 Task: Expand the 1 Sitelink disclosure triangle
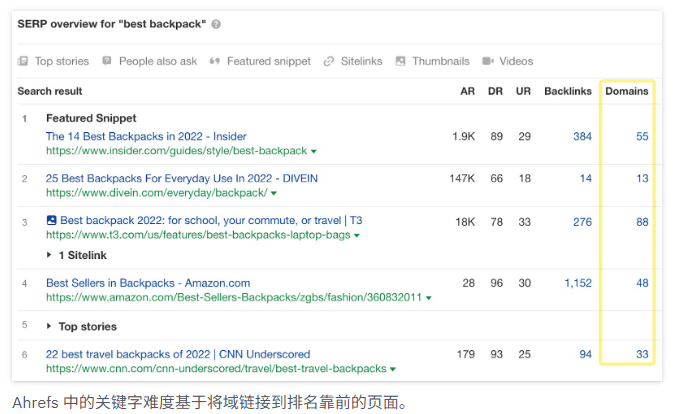tap(50, 255)
